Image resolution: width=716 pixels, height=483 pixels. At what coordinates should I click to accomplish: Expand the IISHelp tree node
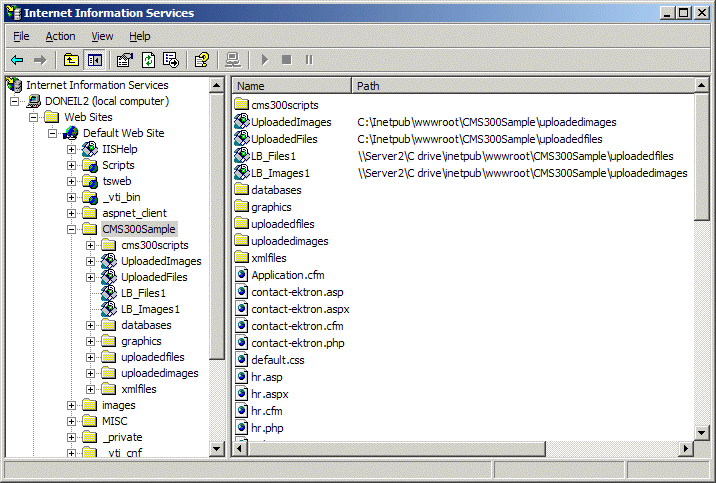(72, 149)
